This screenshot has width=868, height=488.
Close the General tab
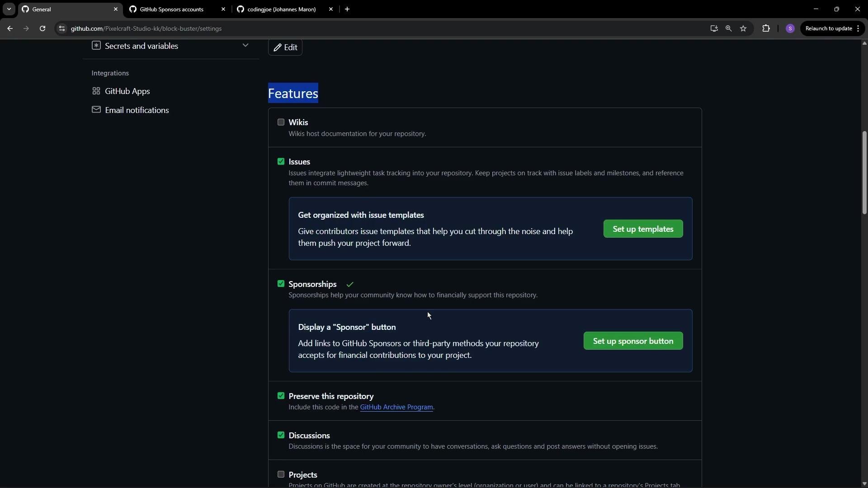coord(116,9)
